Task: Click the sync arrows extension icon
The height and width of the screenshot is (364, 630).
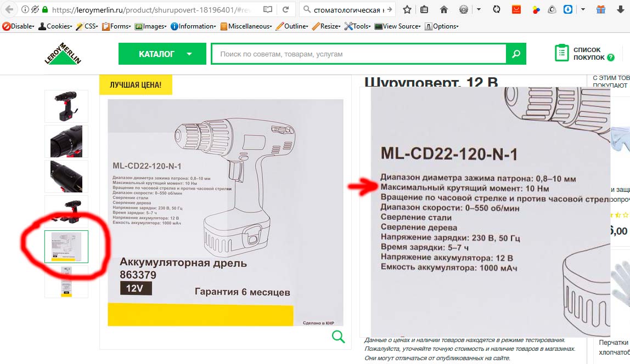Action: pyautogui.click(x=497, y=10)
